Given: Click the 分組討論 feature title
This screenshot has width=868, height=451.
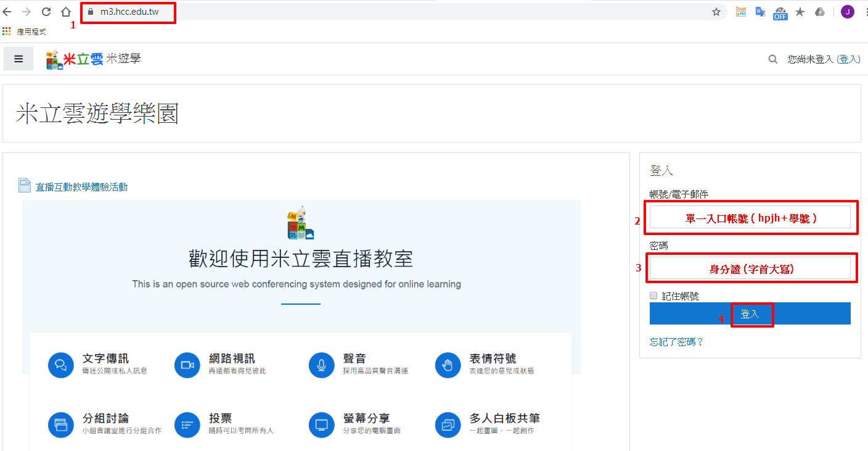Looking at the screenshot, I should pos(105,418).
